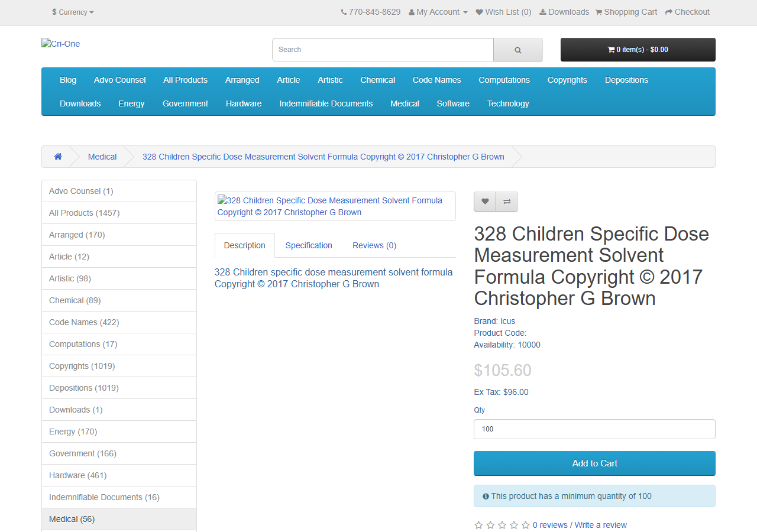The height and width of the screenshot is (532, 757).
Task: Select Energy (170) sidebar category
Action: pyautogui.click(x=119, y=432)
